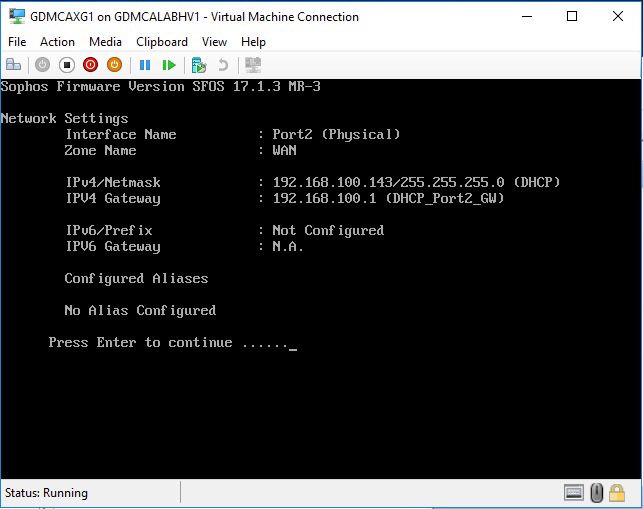643x509 pixels.
Task: Click the keyboard icon in status bar
Action: pos(574,493)
